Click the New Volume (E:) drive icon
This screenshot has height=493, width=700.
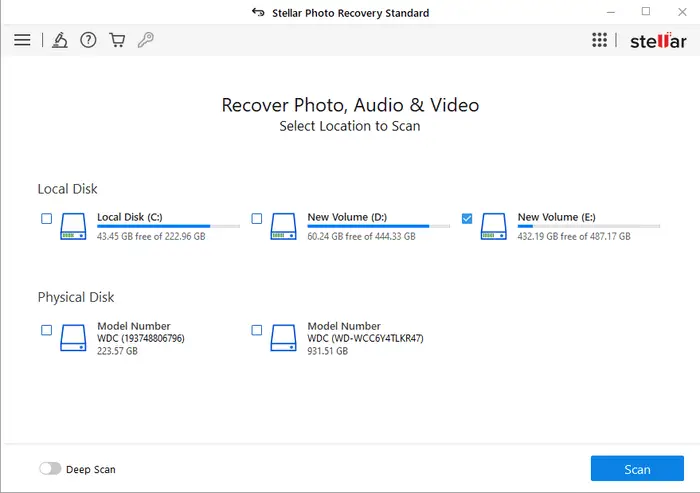[494, 226]
